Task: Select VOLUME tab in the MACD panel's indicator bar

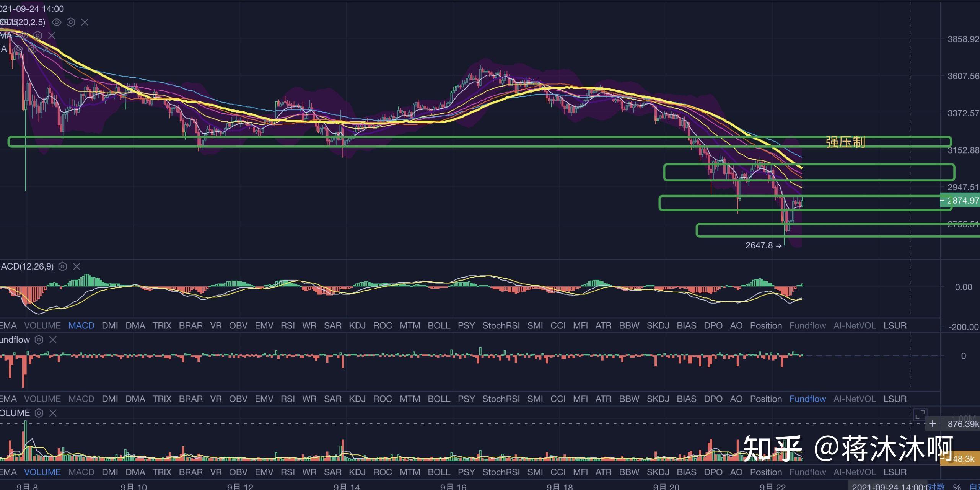Action: pyautogui.click(x=42, y=326)
